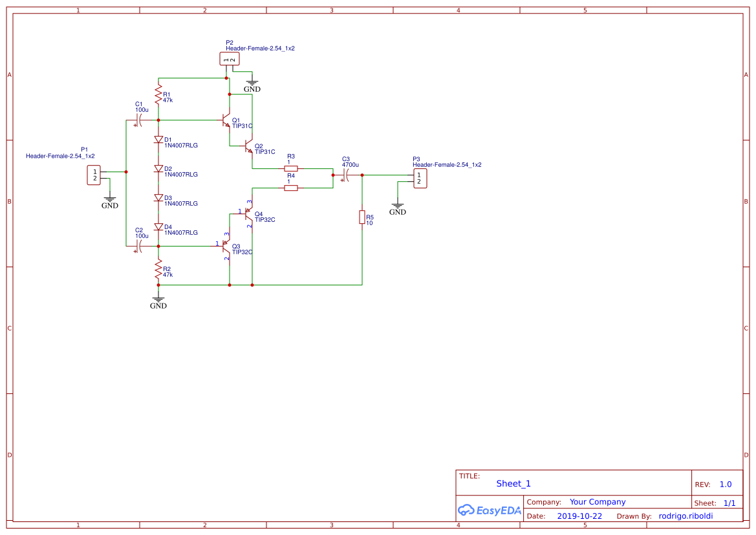Click the R4 1-ohm resistor symbol
The image size is (756, 535).
(291, 188)
